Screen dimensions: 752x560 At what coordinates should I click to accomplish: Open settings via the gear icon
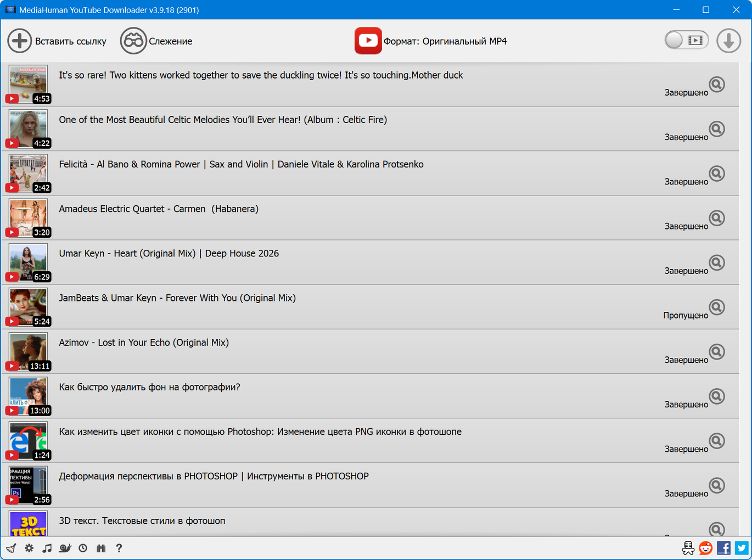pyautogui.click(x=29, y=548)
